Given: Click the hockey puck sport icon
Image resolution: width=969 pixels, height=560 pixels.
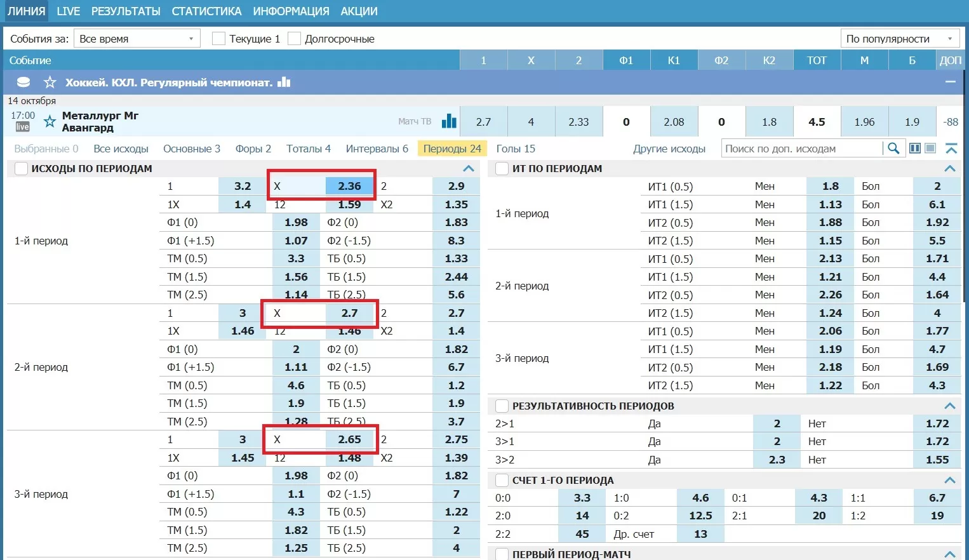Looking at the screenshot, I should click(23, 83).
